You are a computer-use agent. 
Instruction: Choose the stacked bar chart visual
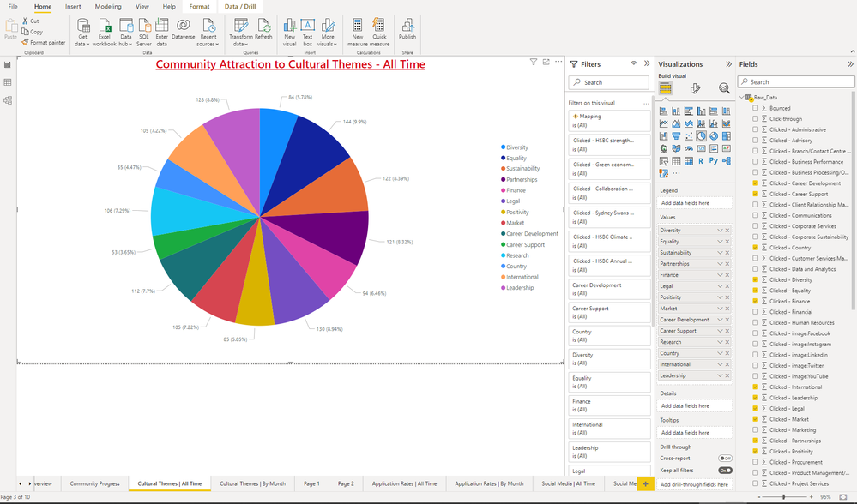pyautogui.click(x=663, y=111)
